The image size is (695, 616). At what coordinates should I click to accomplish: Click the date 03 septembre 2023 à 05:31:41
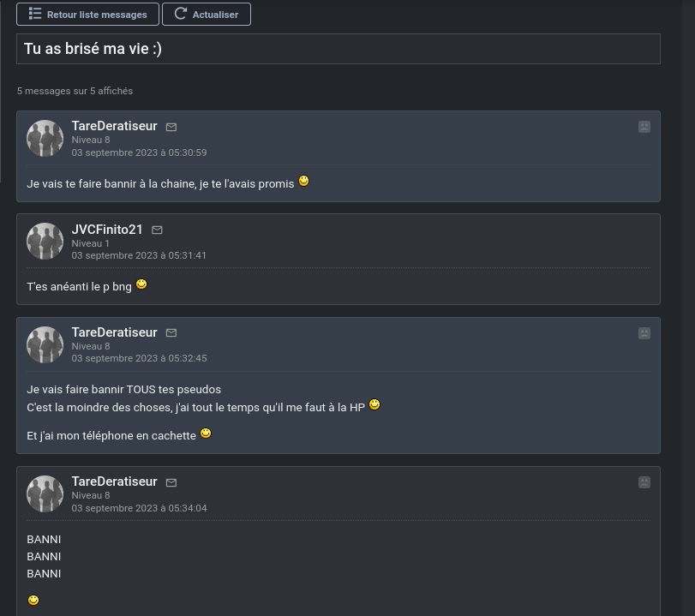point(139,255)
